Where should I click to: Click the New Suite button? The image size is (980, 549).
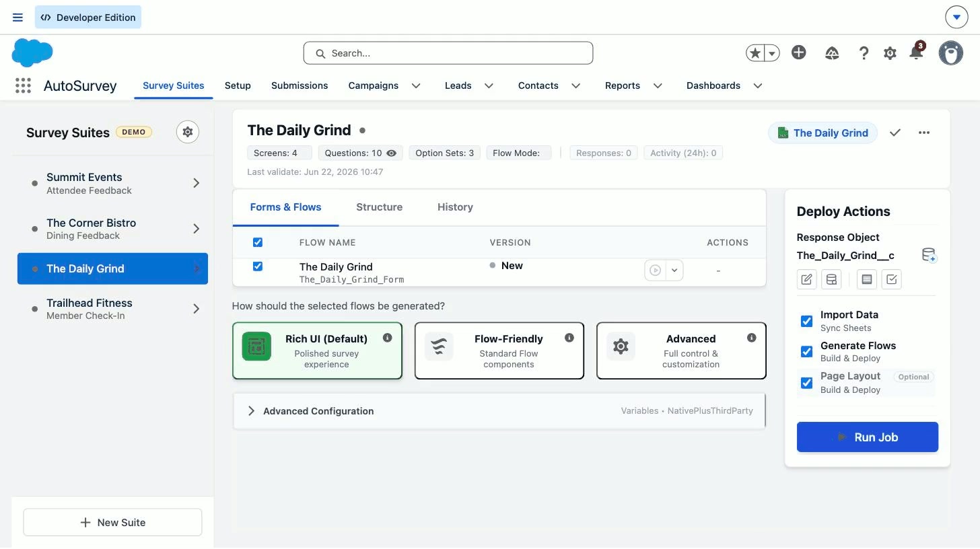(112, 522)
